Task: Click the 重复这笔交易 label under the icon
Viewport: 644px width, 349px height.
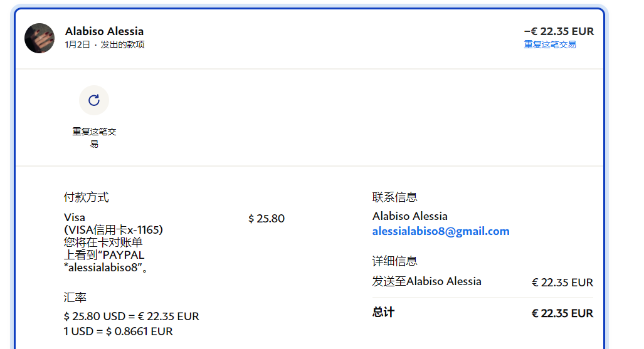Action: pyautogui.click(x=94, y=138)
